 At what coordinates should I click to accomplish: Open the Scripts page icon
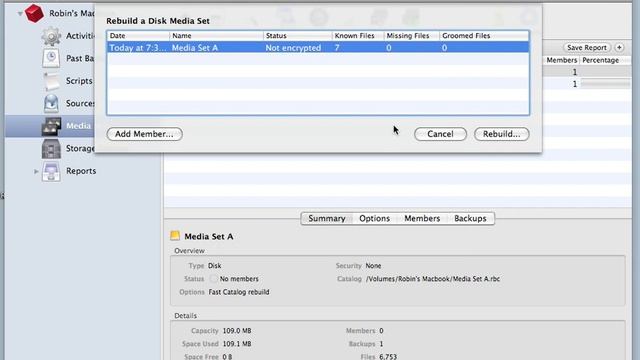[51, 81]
